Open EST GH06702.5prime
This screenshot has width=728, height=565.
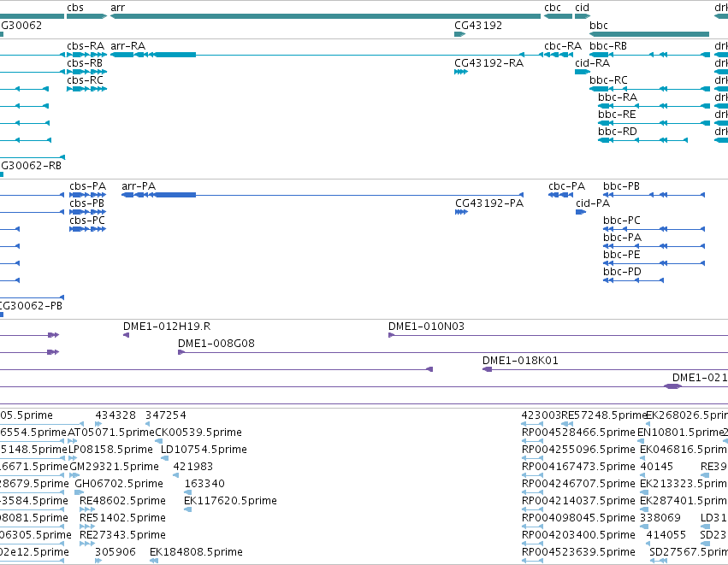(x=119, y=484)
